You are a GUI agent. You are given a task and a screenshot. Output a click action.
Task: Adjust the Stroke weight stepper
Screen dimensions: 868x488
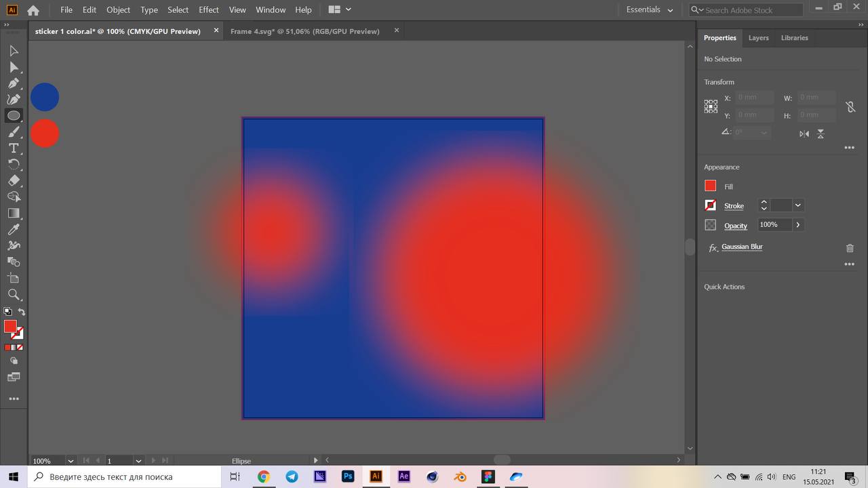tap(764, 205)
